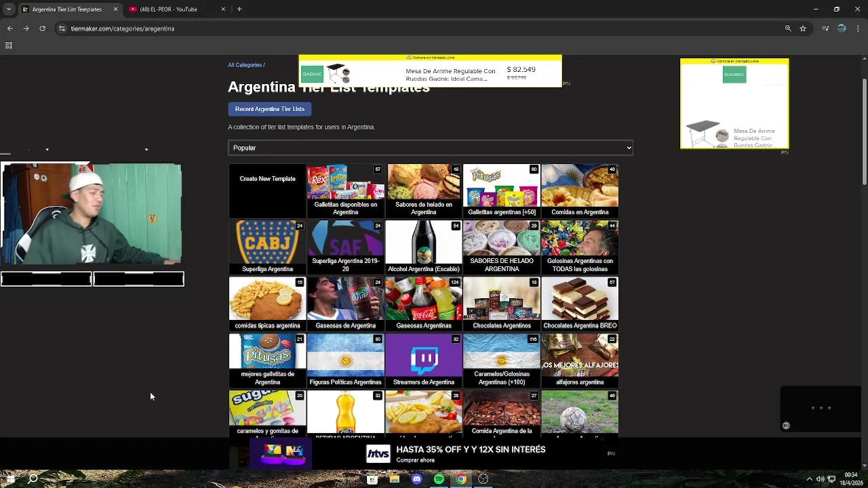Click the Gadnic sidebar advertisement

click(734, 104)
